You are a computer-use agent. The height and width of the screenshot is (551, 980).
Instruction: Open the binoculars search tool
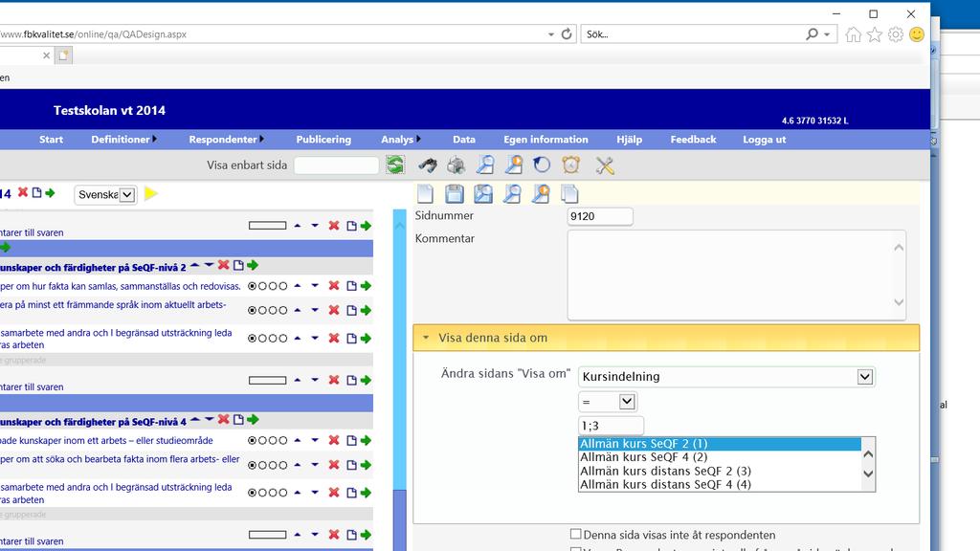pyautogui.click(x=428, y=165)
